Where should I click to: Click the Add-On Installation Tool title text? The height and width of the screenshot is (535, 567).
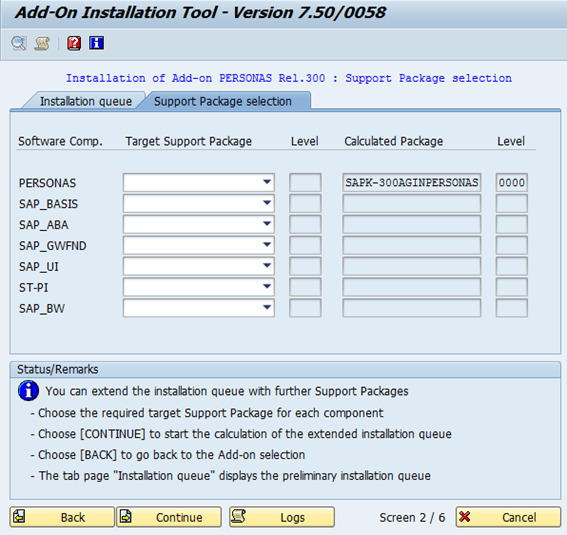point(200,13)
